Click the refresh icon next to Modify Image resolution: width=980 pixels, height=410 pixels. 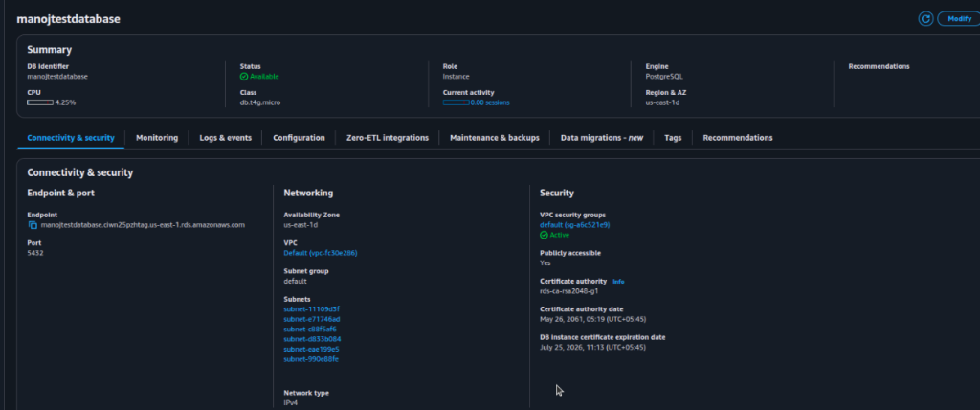pyautogui.click(x=925, y=19)
